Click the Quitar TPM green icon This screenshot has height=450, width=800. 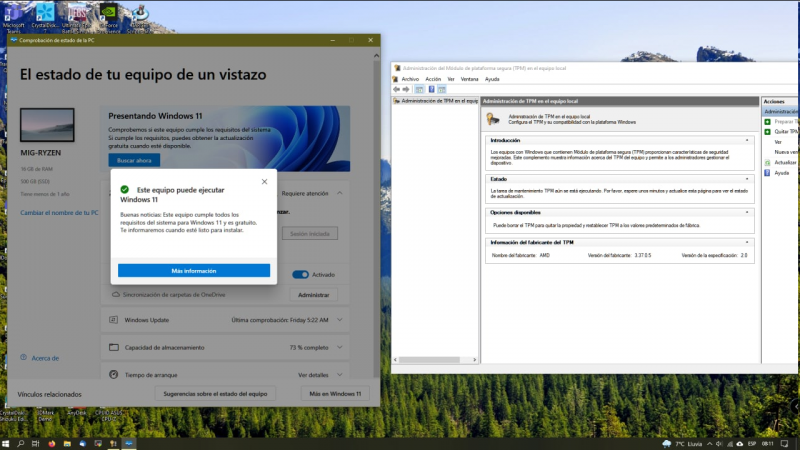tap(767, 132)
